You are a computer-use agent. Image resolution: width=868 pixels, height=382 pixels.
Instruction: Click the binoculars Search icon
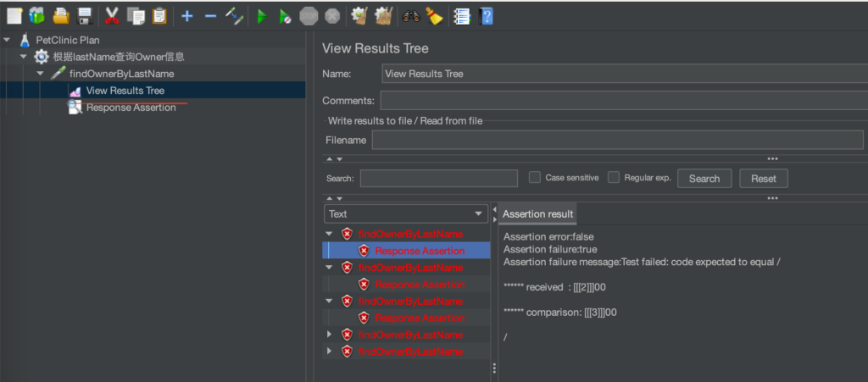pyautogui.click(x=411, y=17)
